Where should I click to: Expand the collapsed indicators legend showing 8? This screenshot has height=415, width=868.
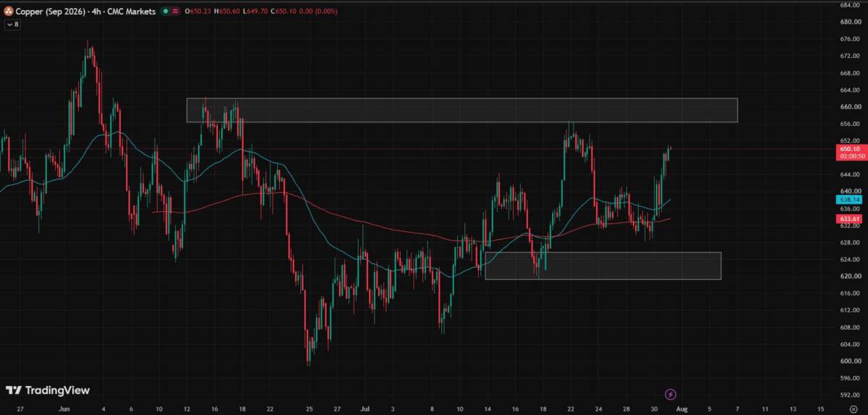coord(13,24)
